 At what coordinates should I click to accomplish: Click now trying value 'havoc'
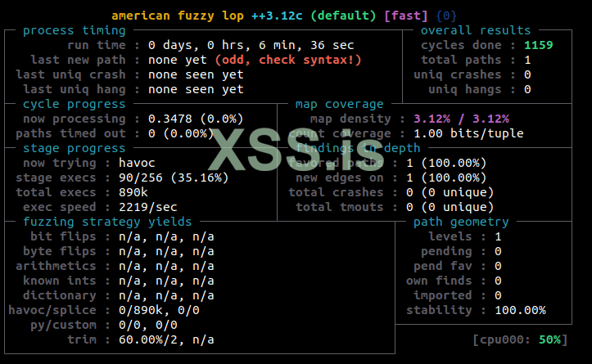pyautogui.click(x=137, y=163)
